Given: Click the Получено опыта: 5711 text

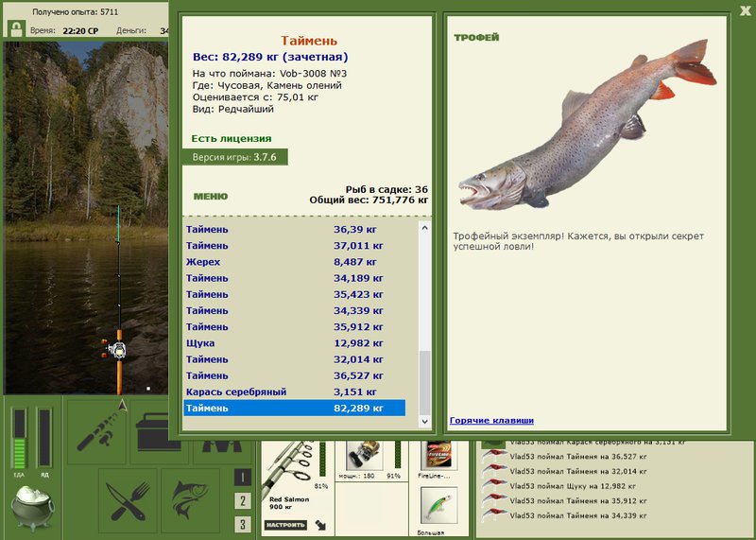Looking at the screenshot, I should pos(76,11).
